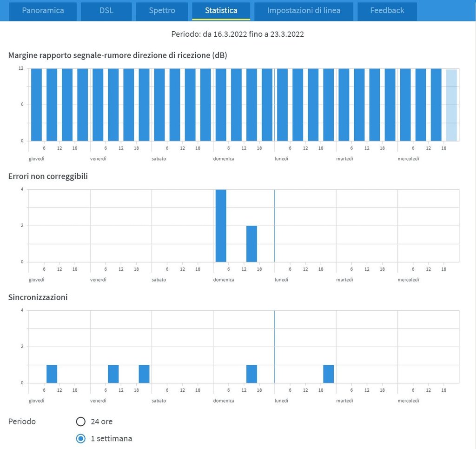
Task: Click venerdì morning bar in Sincronizzazioni chart
Action: pyautogui.click(x=113, y=374)
